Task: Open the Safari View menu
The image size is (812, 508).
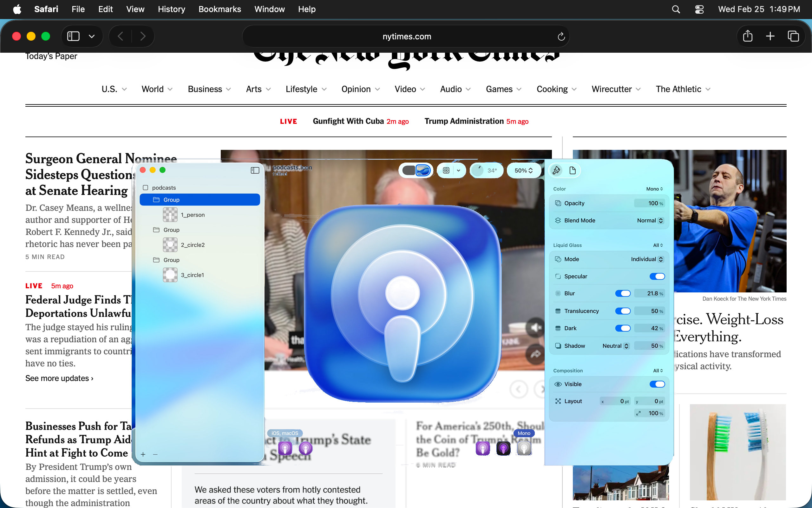Action: tap(135, 9)
